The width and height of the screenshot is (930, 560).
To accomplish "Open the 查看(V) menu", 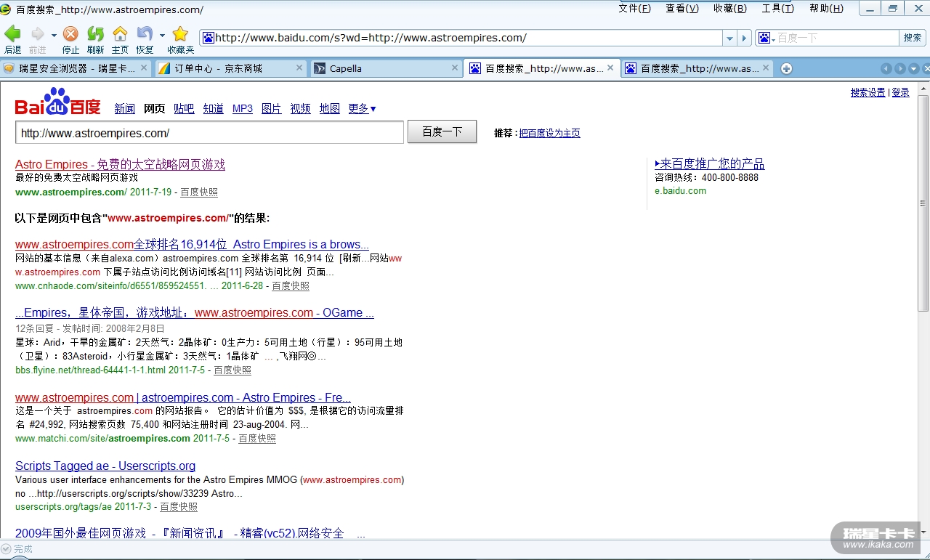I will pos(682,9).
